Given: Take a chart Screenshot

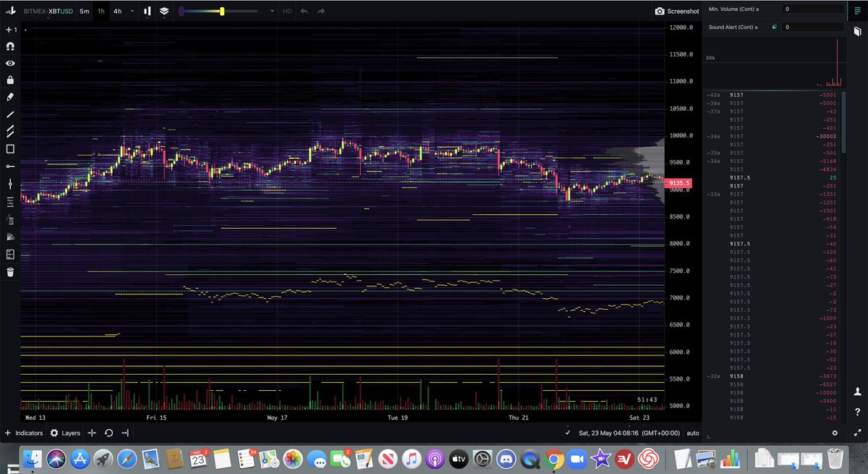Looking at the screenshot, I should [677, 12].
